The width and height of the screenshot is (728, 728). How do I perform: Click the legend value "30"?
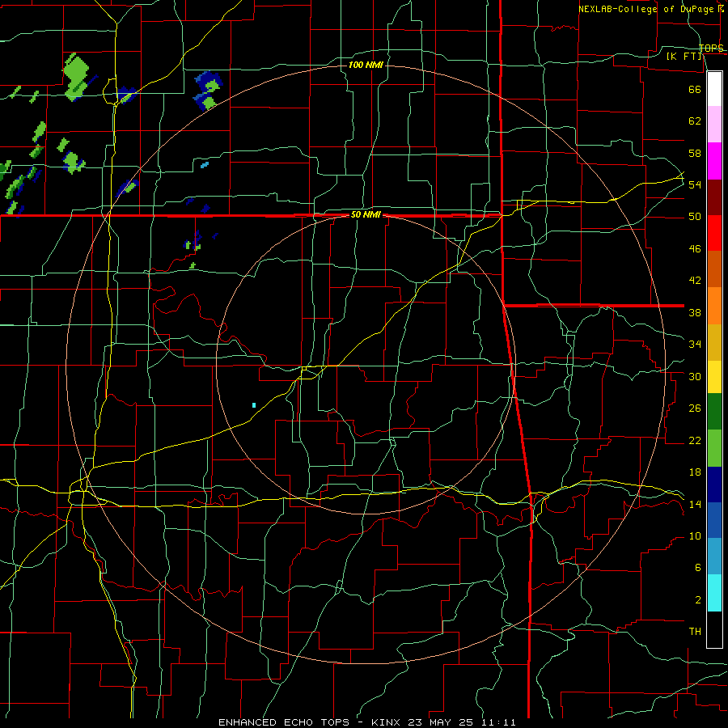695,376
